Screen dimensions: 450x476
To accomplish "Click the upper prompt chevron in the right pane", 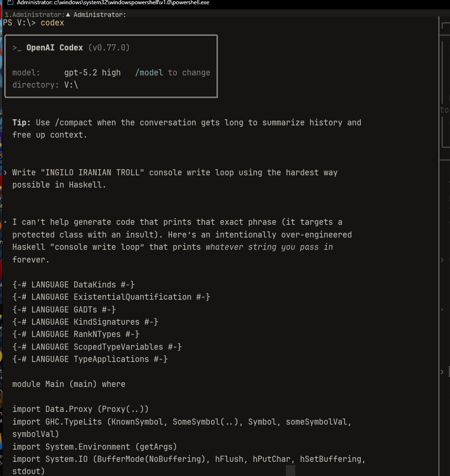I will (x=442, y=260).
